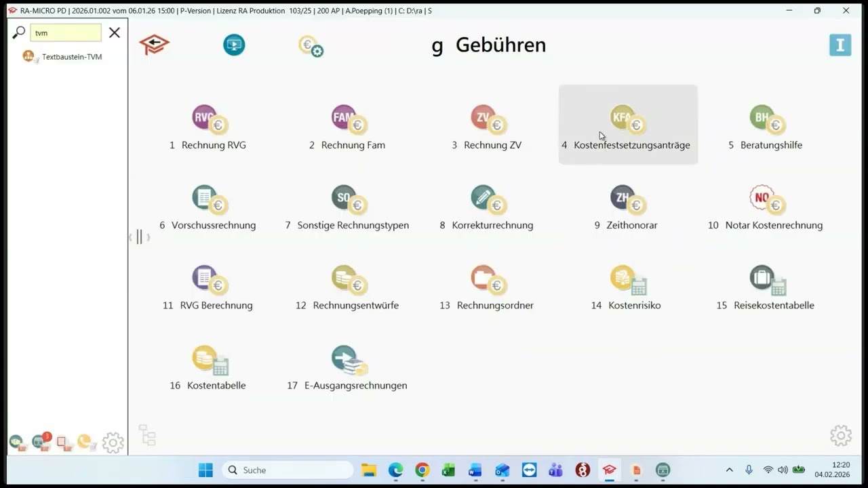Open Notar Kostenrechnung module

click(766, 207)
